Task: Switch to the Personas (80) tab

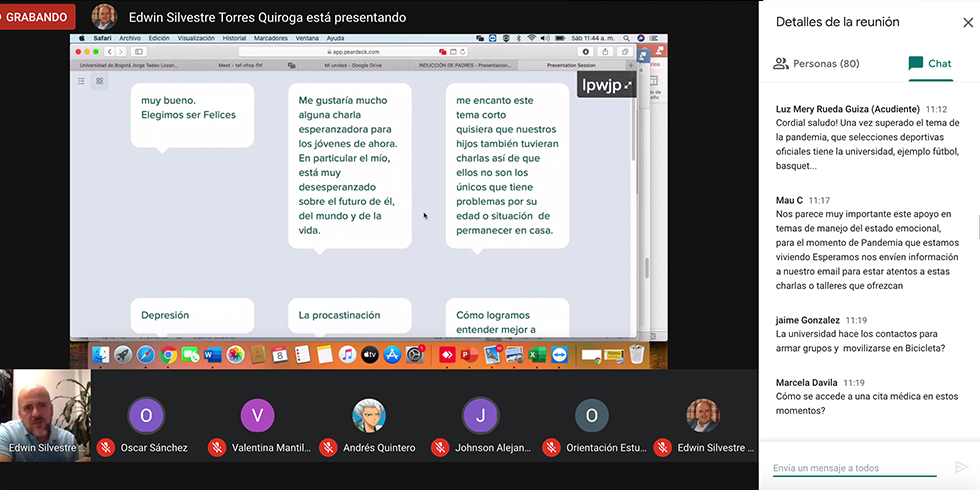Action: (x=816, y=63)
